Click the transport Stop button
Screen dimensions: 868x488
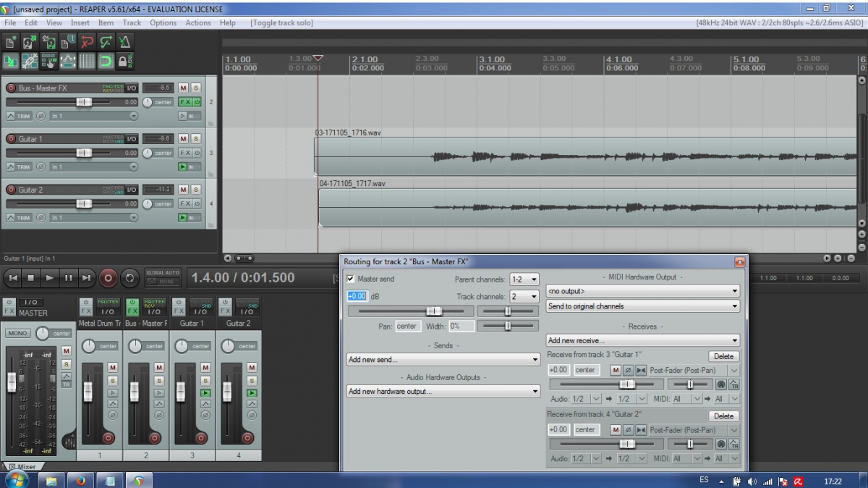30,277
